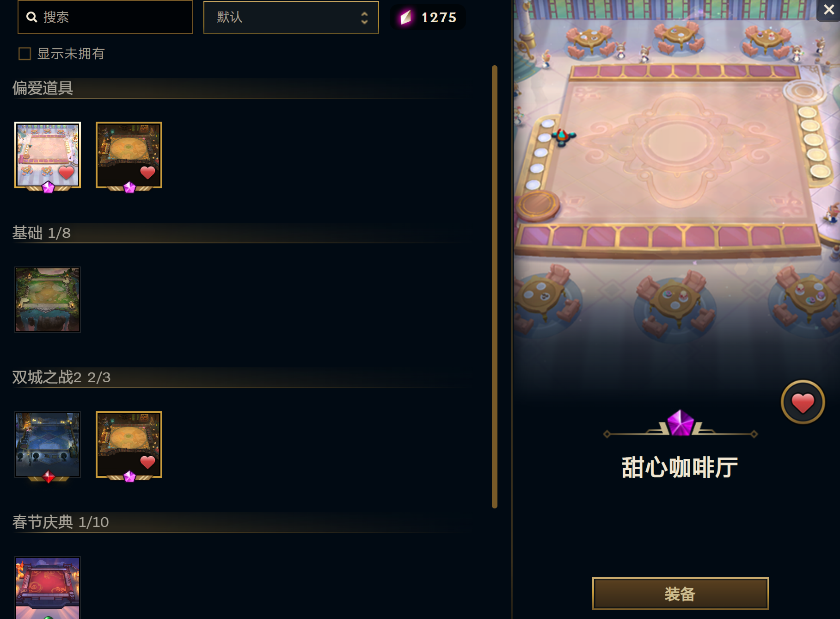Screen dimensions: 840x619
Task: Open the 默认 sort dropdown
Action: [x=291, y=18]
